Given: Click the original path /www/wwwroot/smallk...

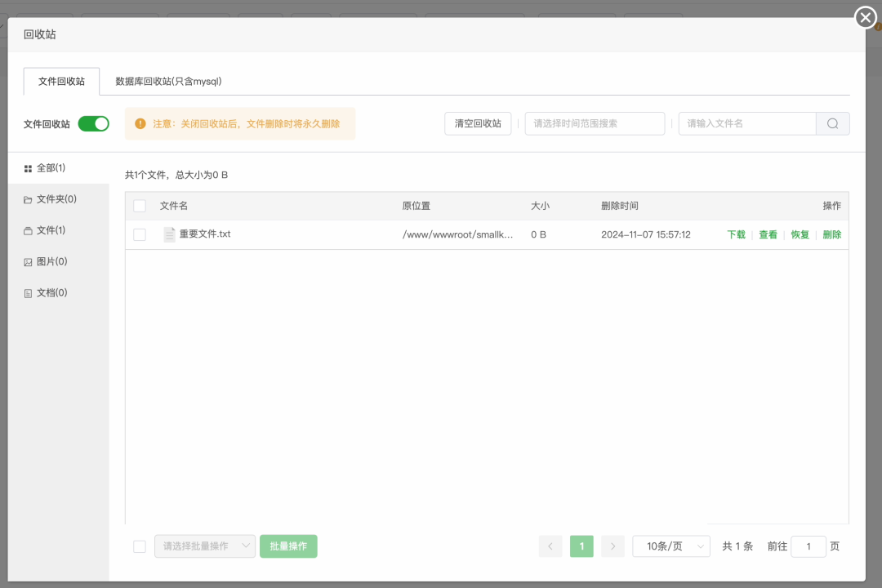Looking at the screenshot, I should pyautogui.click(x=457, y=234).
